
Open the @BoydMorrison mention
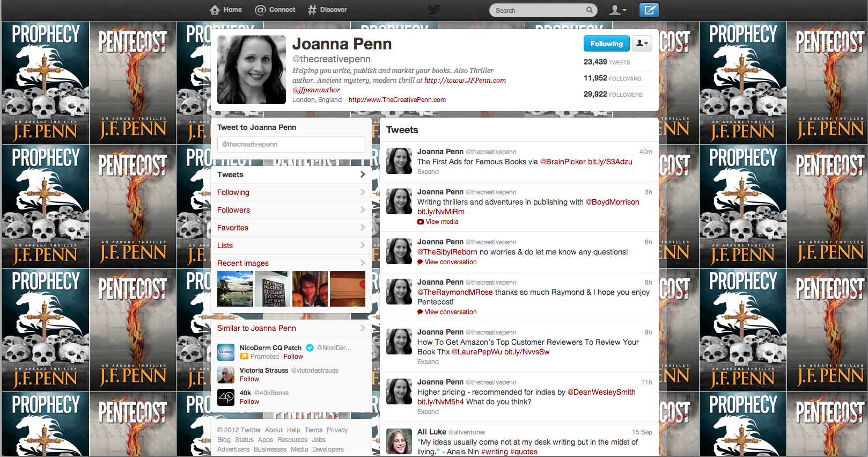[x=613, y=202]
